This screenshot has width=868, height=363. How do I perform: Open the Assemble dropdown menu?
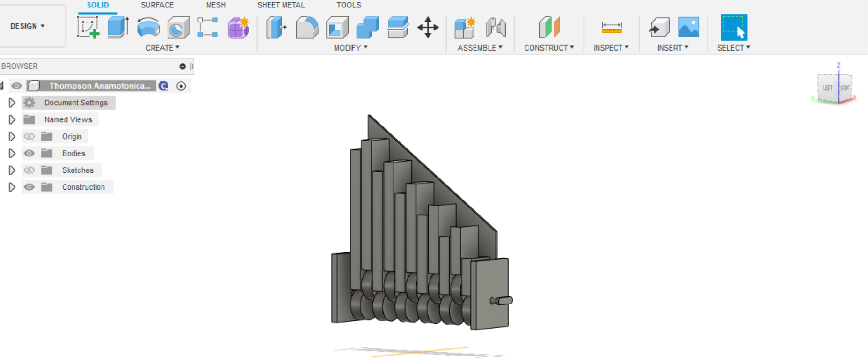pyautogui.click(x=480, y=48)
